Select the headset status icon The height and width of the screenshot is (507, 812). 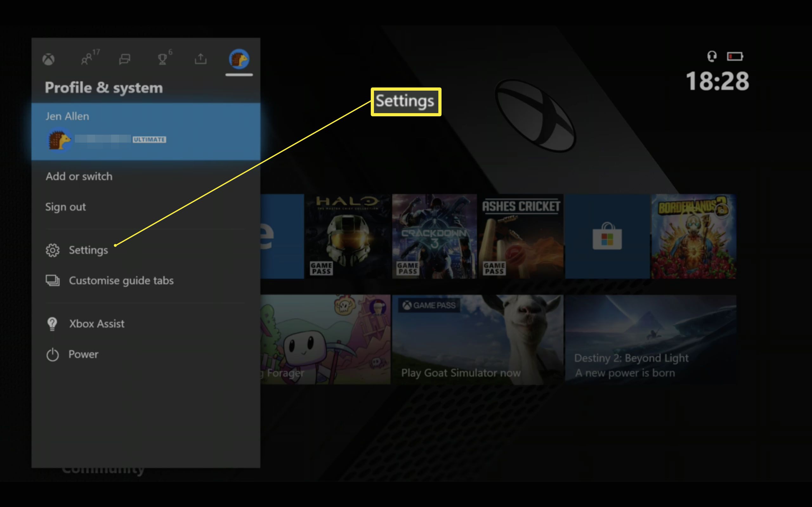(x=711, y=56)
